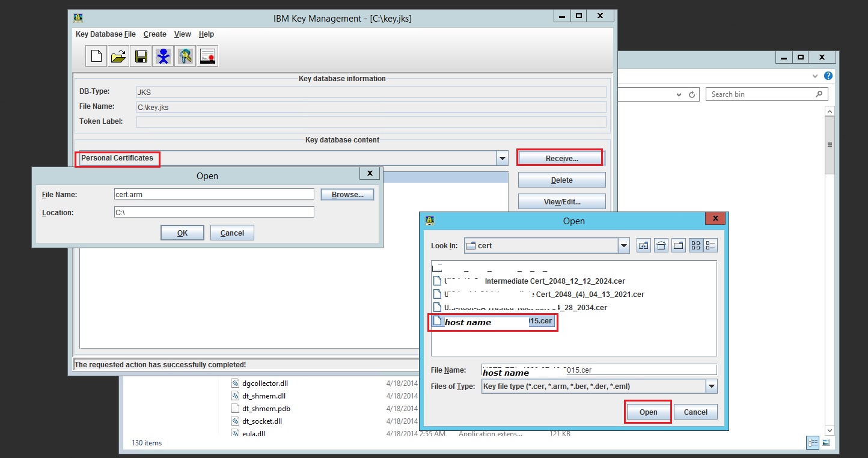Select dt_shmem.dll in Explorer window
The image size is (868, 458).
coord(264,396)
